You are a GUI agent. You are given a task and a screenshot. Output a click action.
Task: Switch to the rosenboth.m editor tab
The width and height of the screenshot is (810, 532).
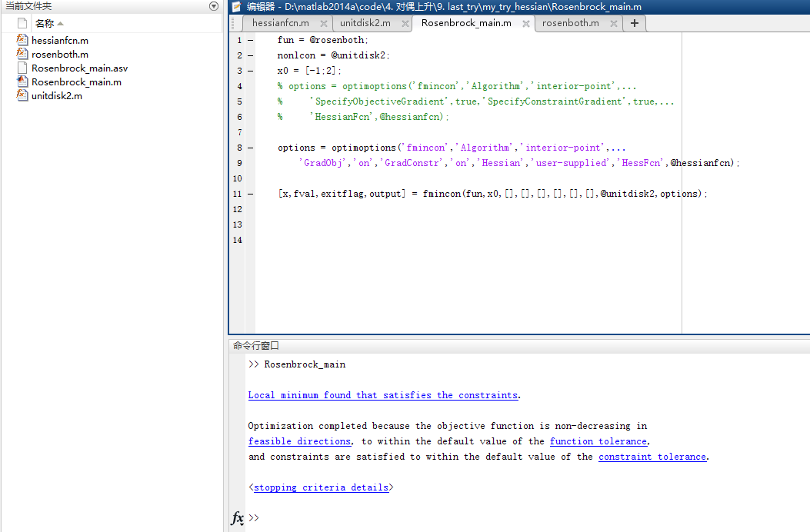tap(570, 23)
